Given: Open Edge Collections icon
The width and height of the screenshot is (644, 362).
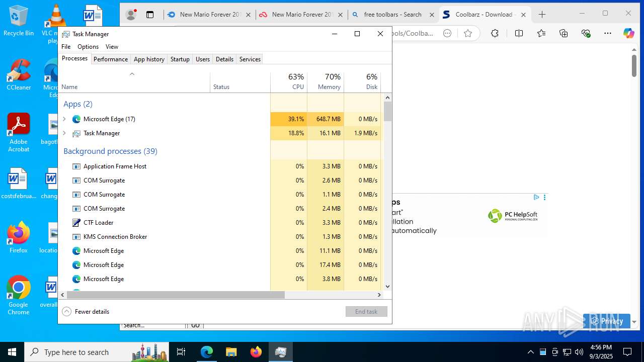Looking at the screenshot, I should pyautogui.click(x=563, y=33).
